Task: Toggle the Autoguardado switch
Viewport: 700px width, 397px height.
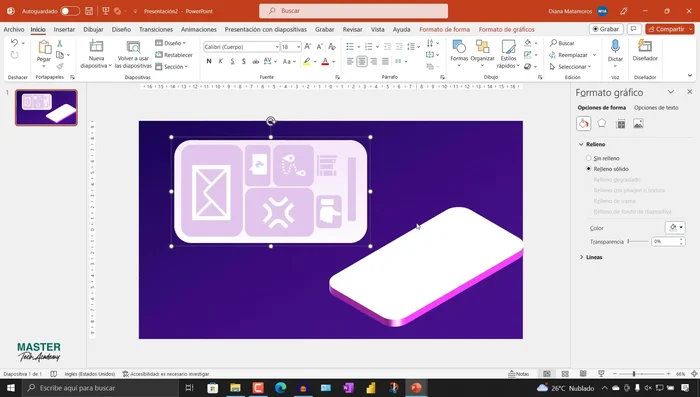Action: tap(70, 11)
